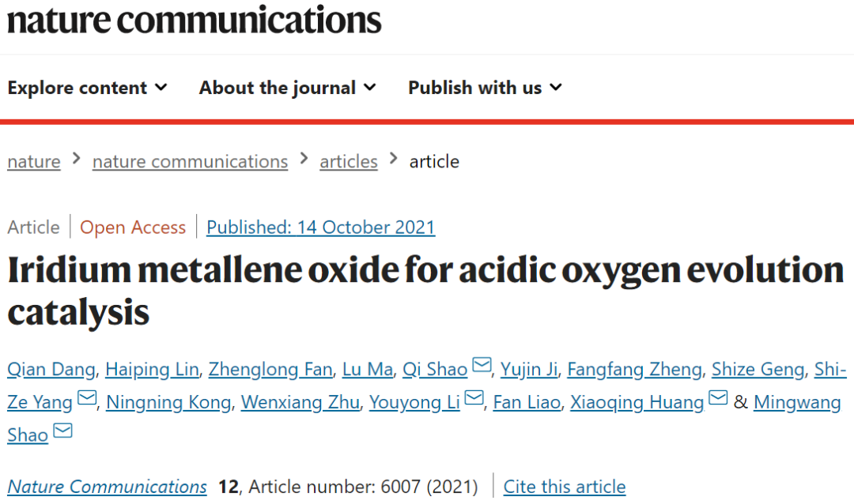Navigate to articles breadcrumb
The width and height of the screenshot is (854, 504).
coord(349,162)
